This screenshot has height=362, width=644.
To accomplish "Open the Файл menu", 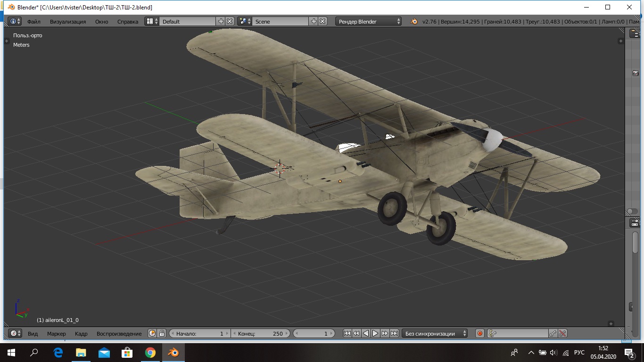I will point(33,22).
